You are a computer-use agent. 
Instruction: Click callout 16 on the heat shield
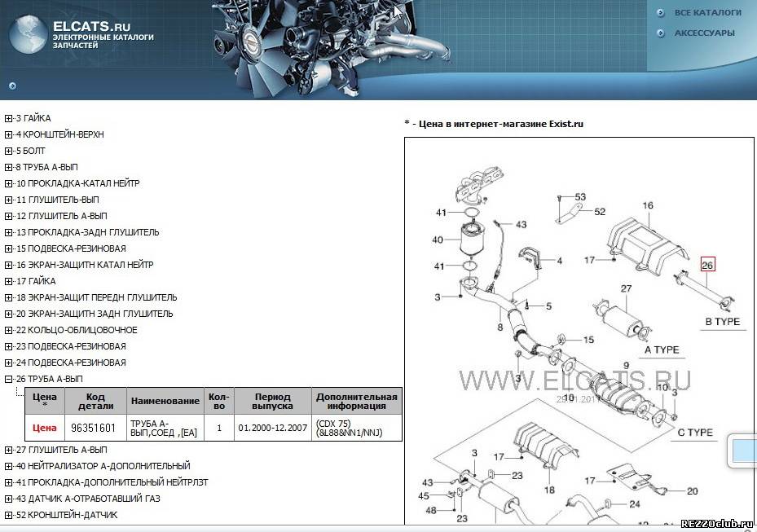pyautogui.click(x=648, y=205)
